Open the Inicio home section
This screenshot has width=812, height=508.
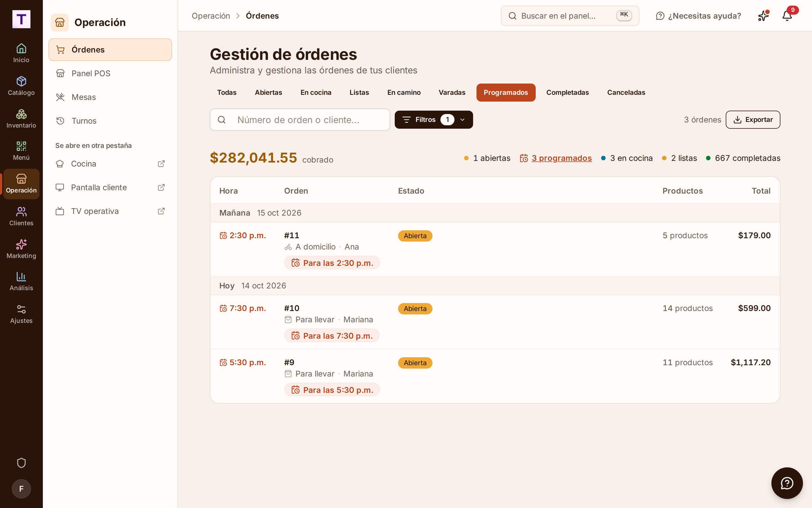(x=21, y=53)
